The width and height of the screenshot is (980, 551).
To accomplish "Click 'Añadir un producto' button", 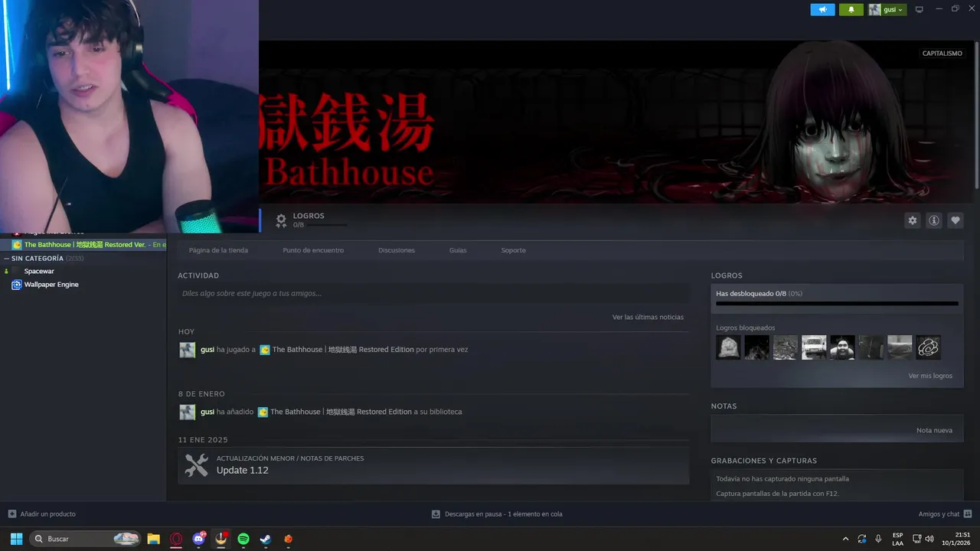I will point(42,514).
